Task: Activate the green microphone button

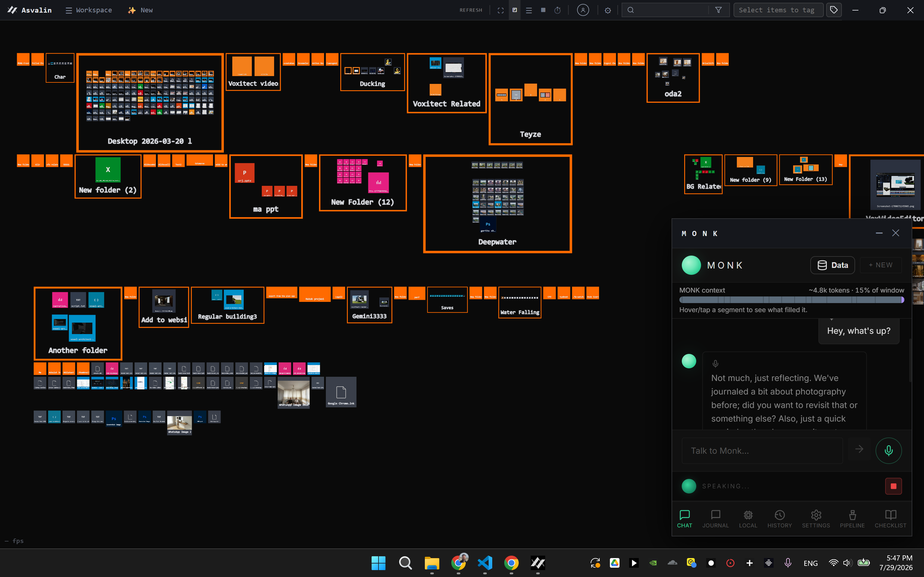Action: [888, 451]
